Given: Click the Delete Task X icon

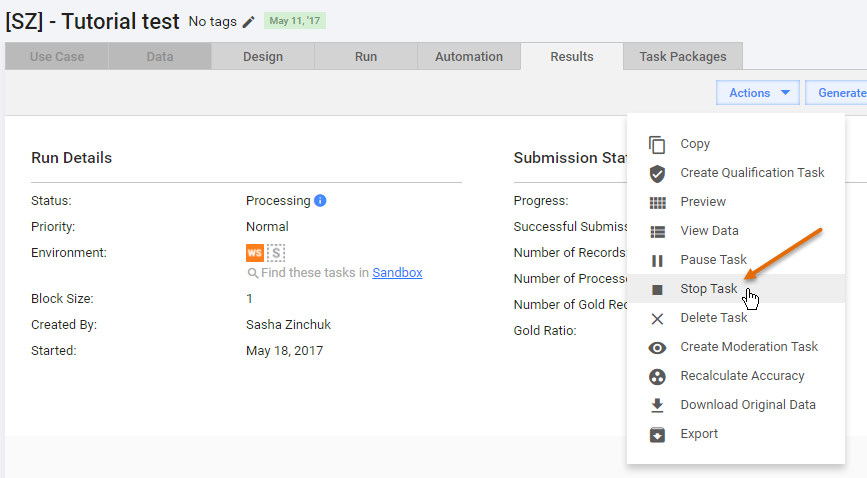Looking at the screenshot, I should point(657,318).
